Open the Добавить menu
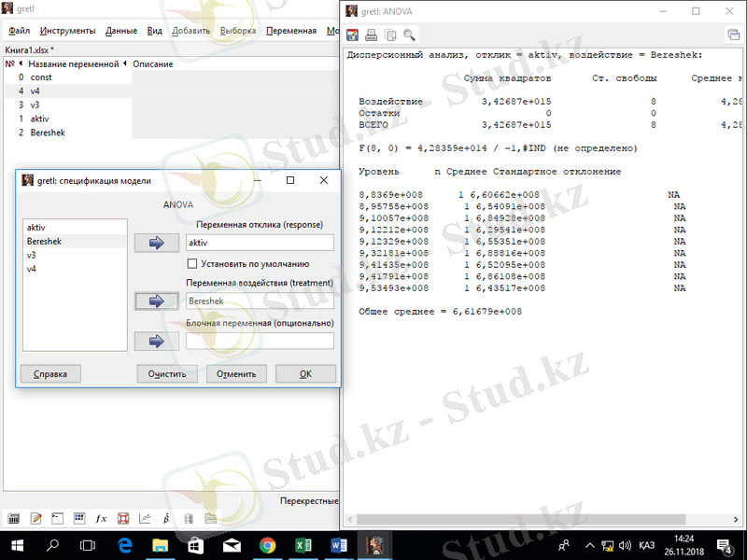The image size is (747, 560). [191, 31]
